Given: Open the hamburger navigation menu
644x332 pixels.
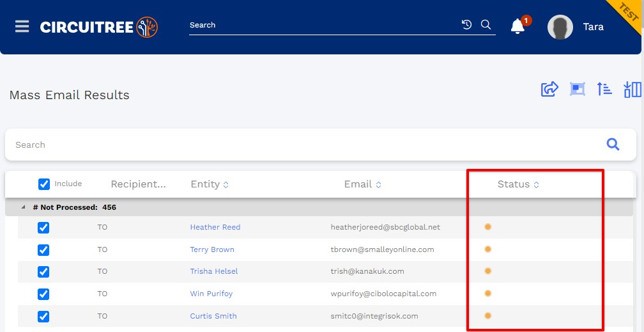Looking at the screenshot, I should 22,27.
